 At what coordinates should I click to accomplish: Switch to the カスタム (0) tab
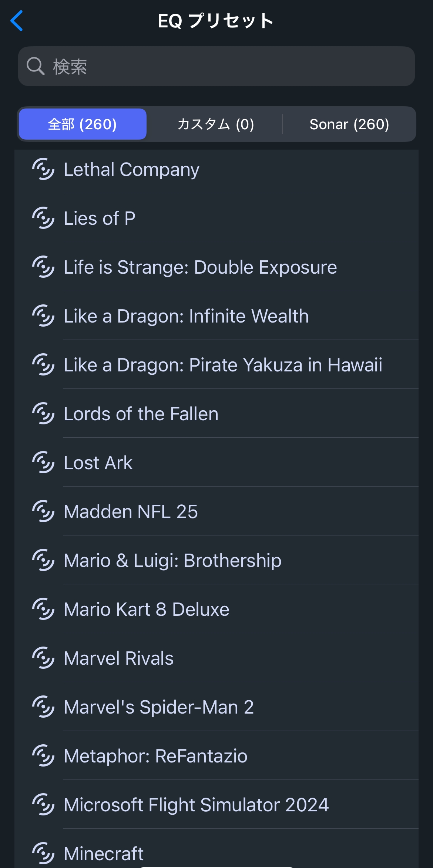point(215,124)
